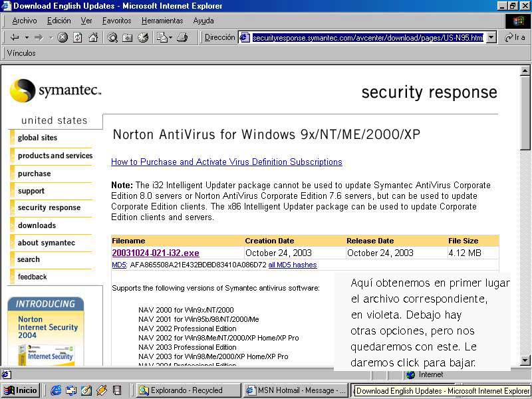Viewport: 532px width, 399px height.
Task: Open the Back history dropdown arrow
Action: point(26,37)
